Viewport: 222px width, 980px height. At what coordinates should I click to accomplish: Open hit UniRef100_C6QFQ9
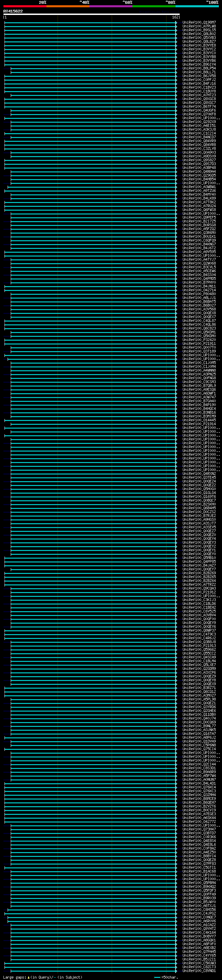point(199,241)
